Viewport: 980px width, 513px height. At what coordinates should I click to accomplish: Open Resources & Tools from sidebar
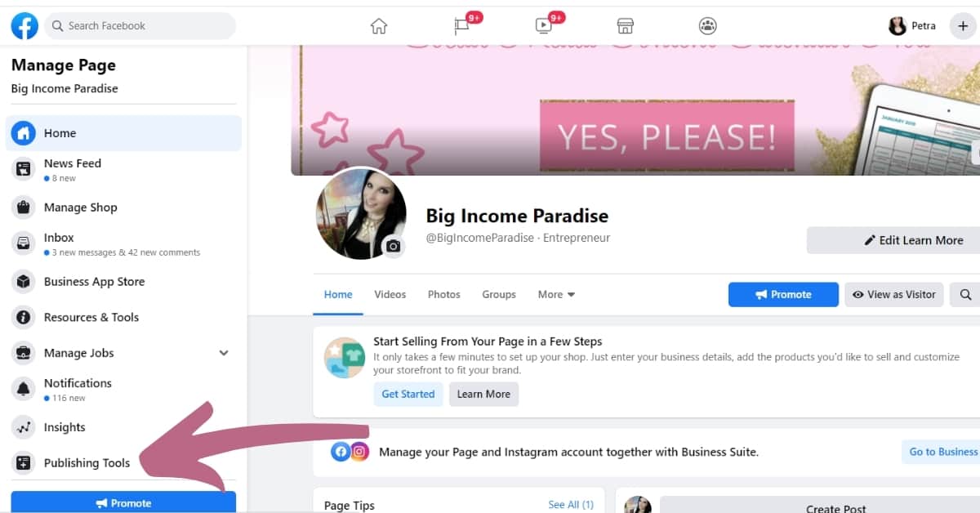[x=91, y=317]
